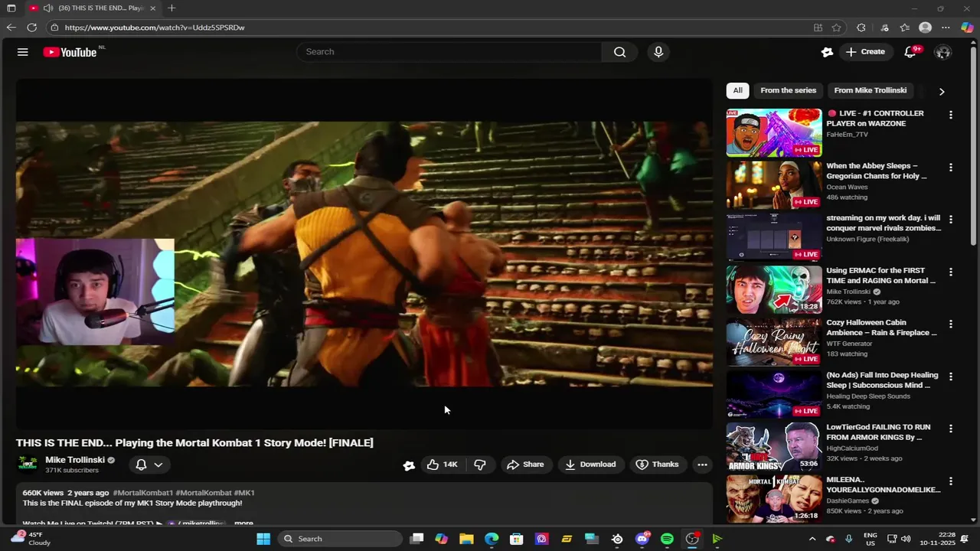The image size is (980, 551).
Task: Open Discord from the taskbar
Action: click(642, 539)
